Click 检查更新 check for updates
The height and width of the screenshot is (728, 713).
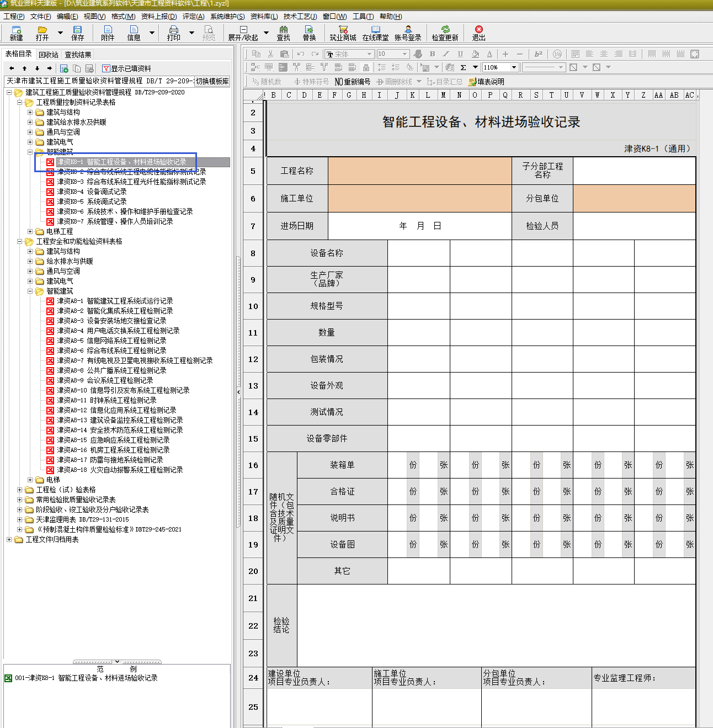pos(445,33)
